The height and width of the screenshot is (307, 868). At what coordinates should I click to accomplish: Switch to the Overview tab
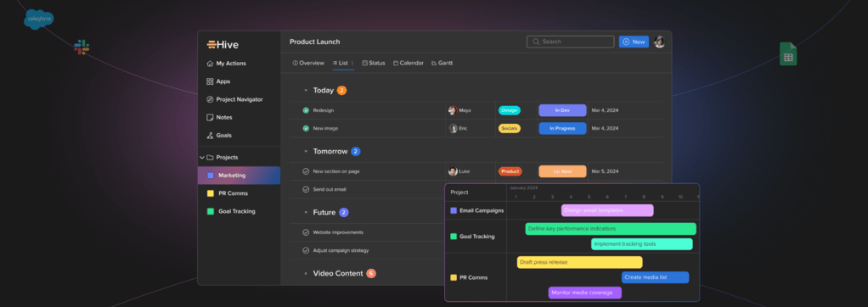coord(308,63)
